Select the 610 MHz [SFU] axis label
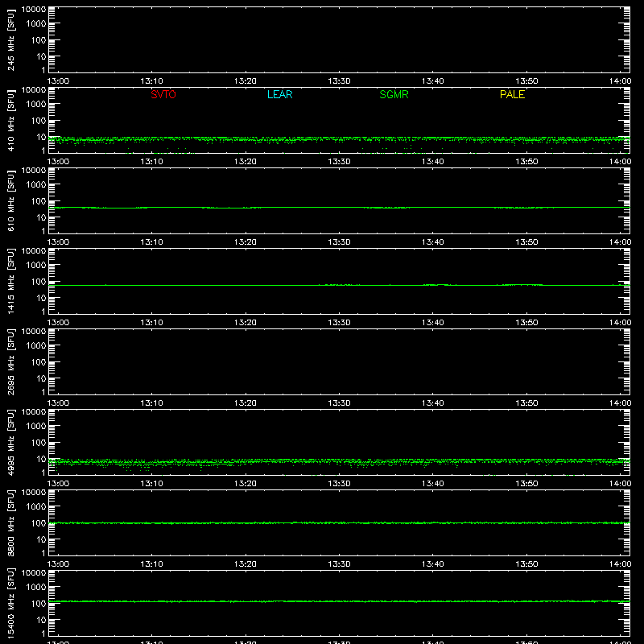The width and height of the screenshot is (644, 644). 10,200
